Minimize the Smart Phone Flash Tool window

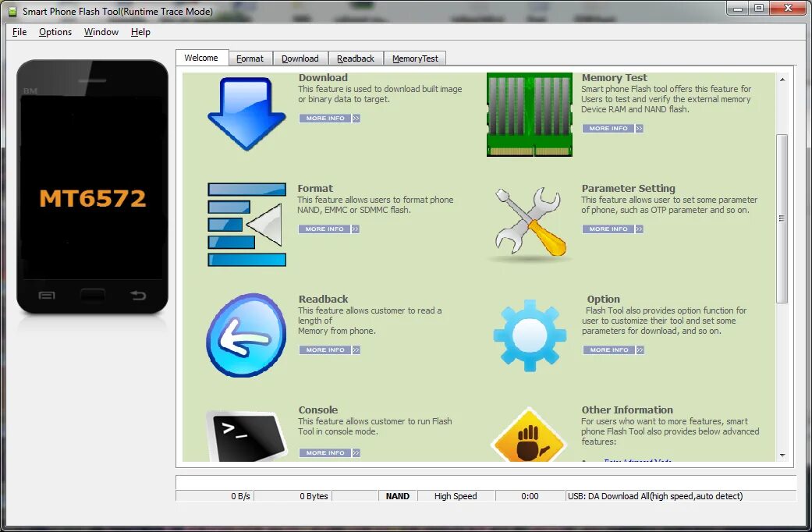[738, 9]
